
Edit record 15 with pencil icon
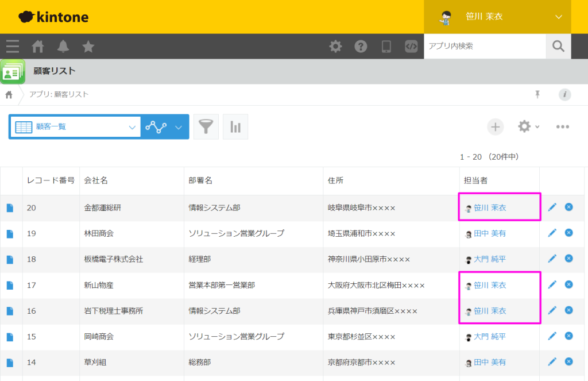552,336
